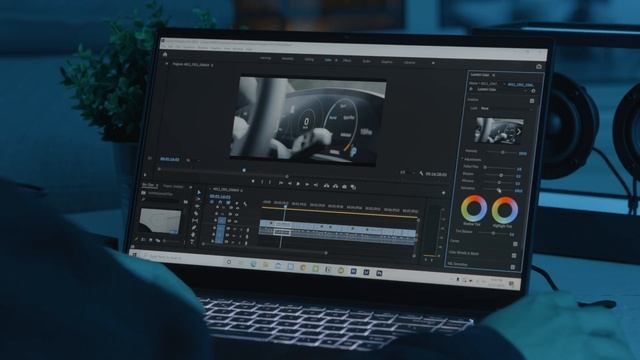This screenshot has height=360, width=640.
Task: Click the Program monitor timecode
Action: pos(170,159)
